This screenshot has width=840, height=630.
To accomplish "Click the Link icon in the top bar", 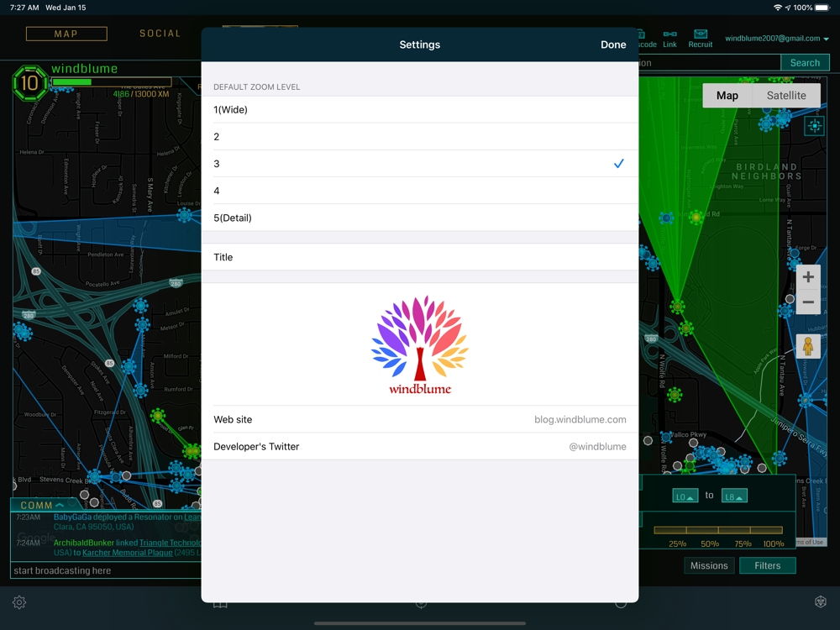I will point(669,39).
